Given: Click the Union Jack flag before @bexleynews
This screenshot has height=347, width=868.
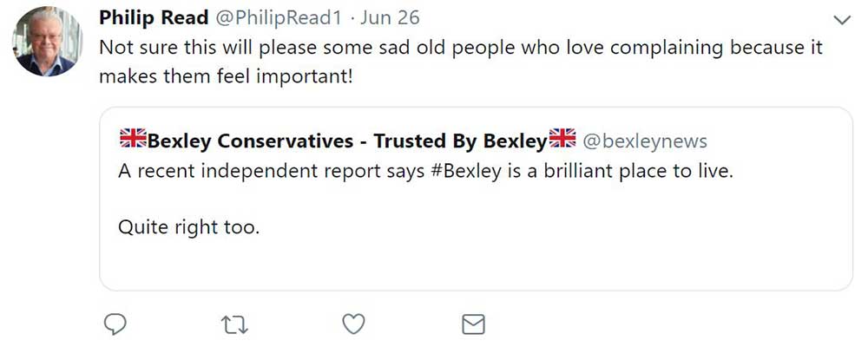Looking at the screenshot, I should [563, 139].
